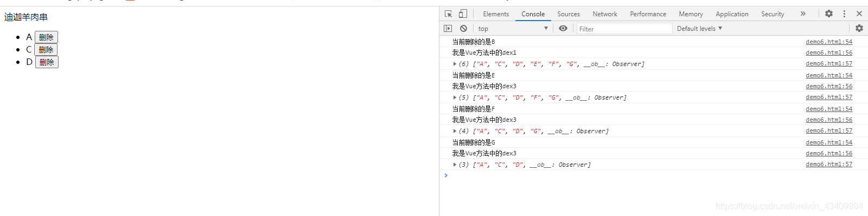Open console settings gear icon

[x=859, y=28]
